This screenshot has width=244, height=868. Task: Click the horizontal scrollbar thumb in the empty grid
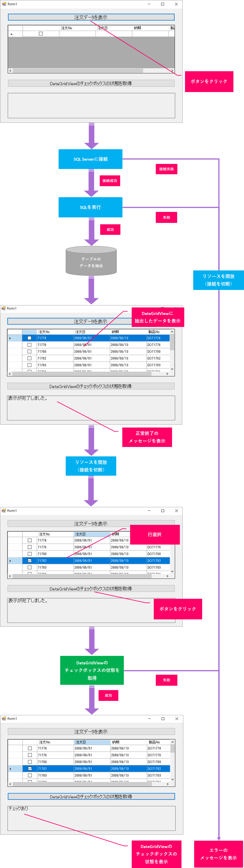[x=77, y=71]
